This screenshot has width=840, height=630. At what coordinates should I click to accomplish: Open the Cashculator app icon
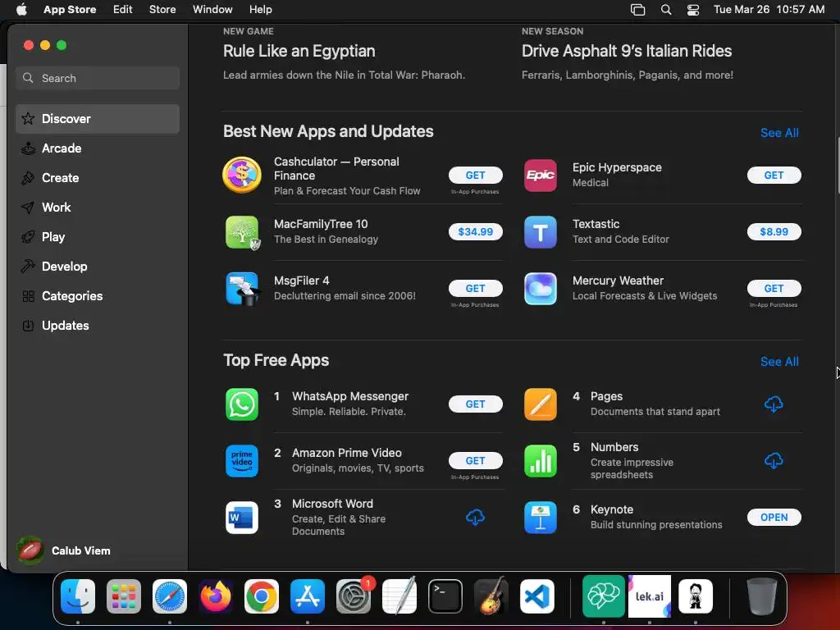point(242,176)
